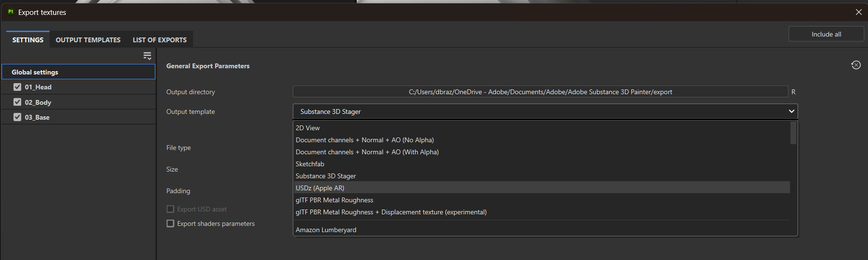This screenshot has width=868, height=260.
Task: Open the texture set list filter icon
Action: 147,56
